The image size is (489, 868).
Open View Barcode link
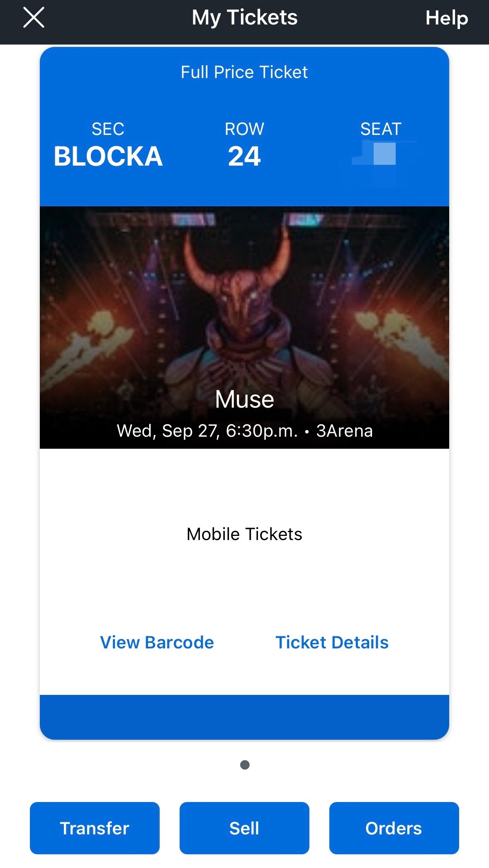tap(157, 642)
